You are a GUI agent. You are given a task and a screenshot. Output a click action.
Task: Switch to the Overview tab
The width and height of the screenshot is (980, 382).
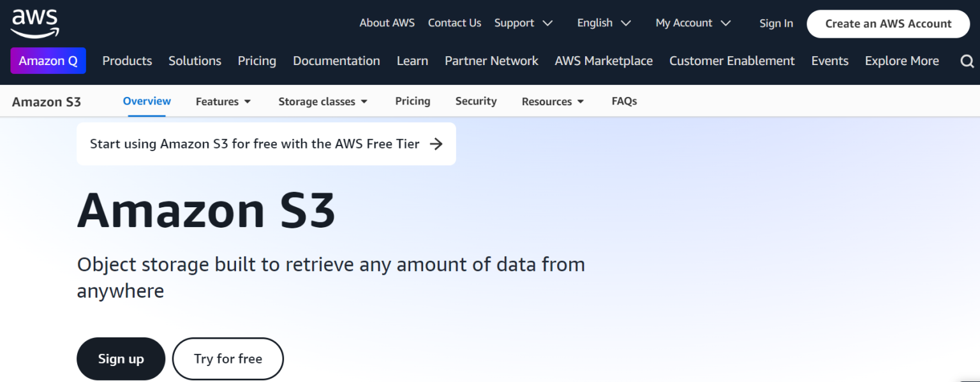(147, 101)
